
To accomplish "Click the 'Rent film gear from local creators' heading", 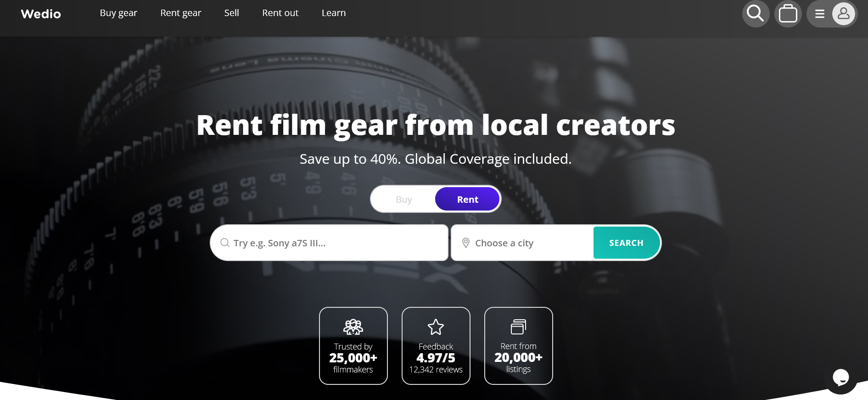I will (436, 125).
